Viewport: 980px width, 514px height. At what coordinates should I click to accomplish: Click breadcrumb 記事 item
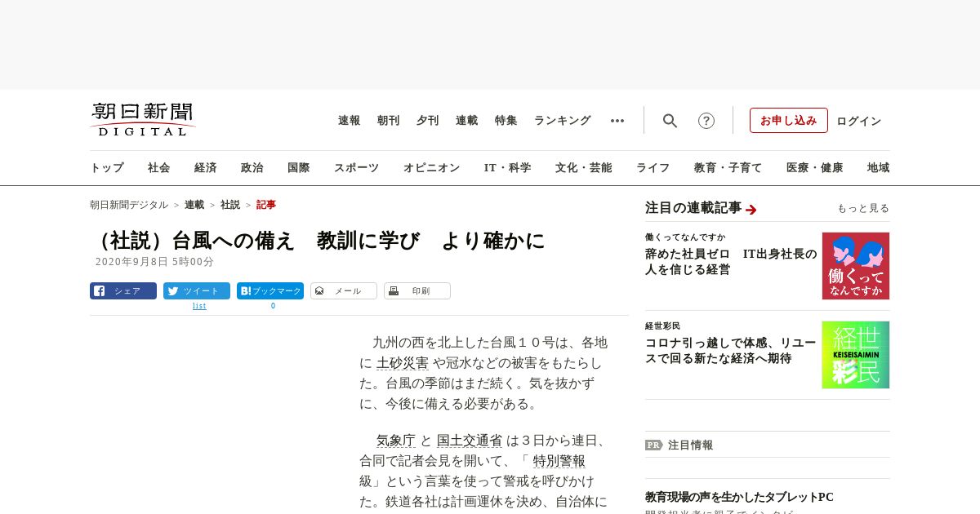click(x=266, y=205)
